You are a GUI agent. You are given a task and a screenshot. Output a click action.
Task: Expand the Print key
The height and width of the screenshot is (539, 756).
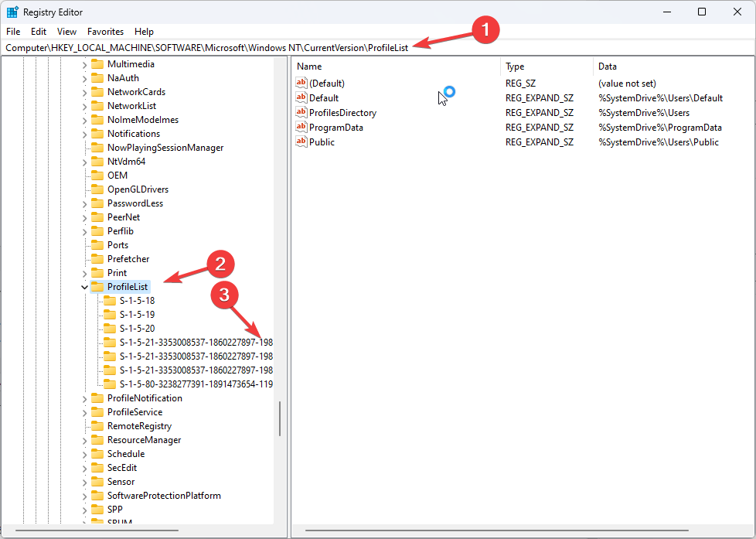click(x=85, y=273)
